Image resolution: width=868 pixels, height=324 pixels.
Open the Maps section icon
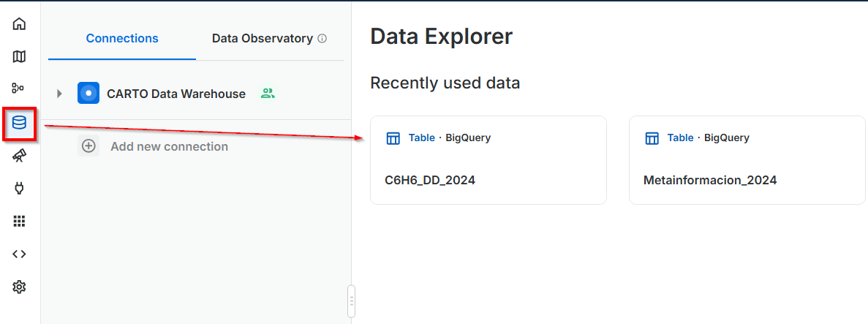20,56
